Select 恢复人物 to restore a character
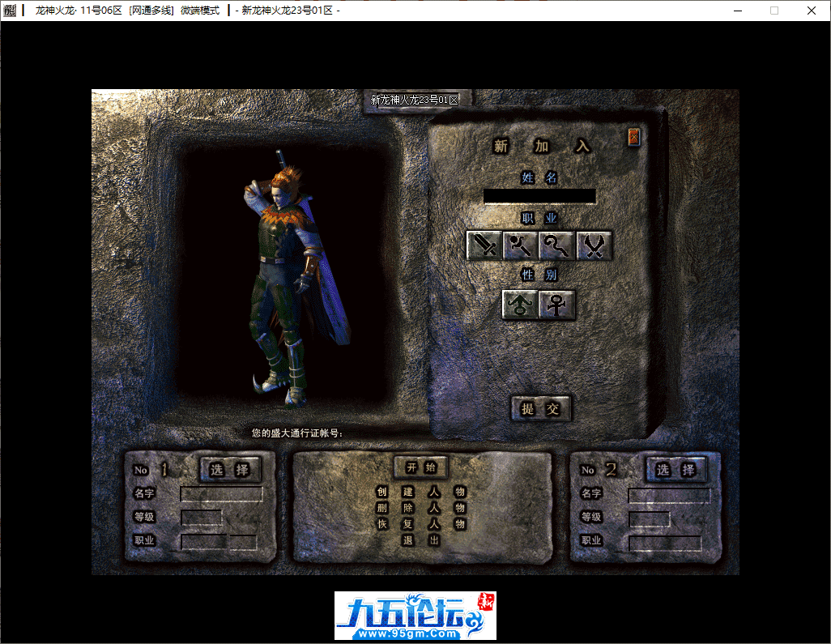This screenshot has width=831, height=644. click(421, 524)
